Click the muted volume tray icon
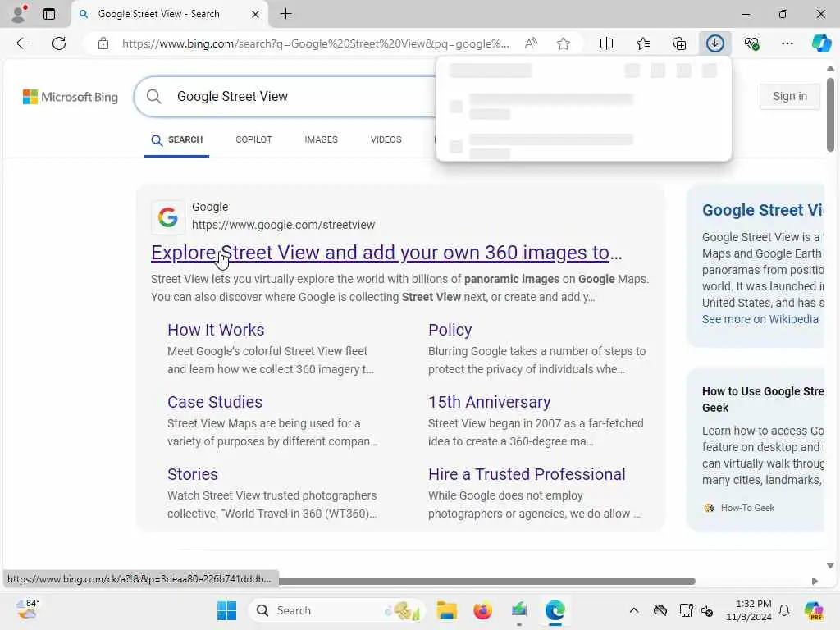This screenshot has height=630, width=840. (707, 610)
